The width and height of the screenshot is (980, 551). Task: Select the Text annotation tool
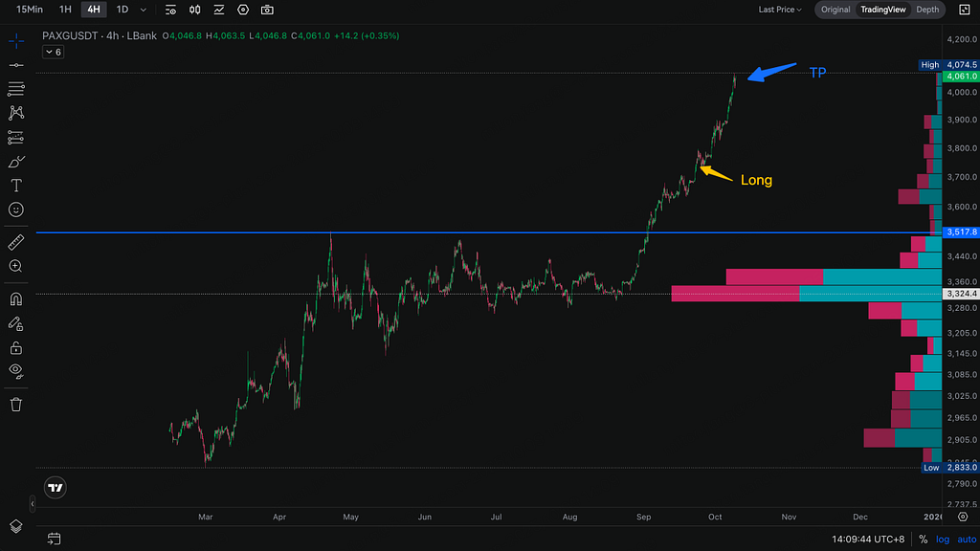pyautogui.click(x=16, y=186)
